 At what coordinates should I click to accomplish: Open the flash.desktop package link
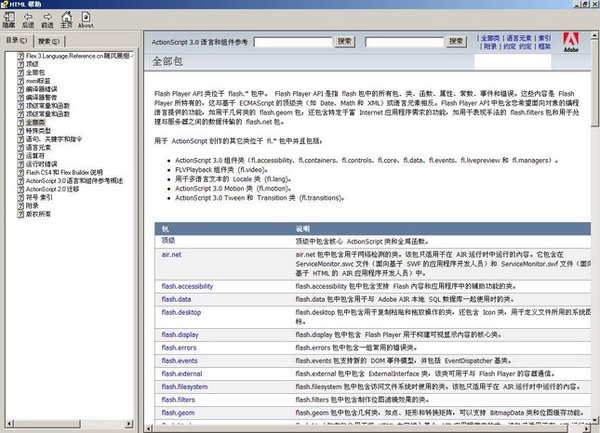coord(181,313)
